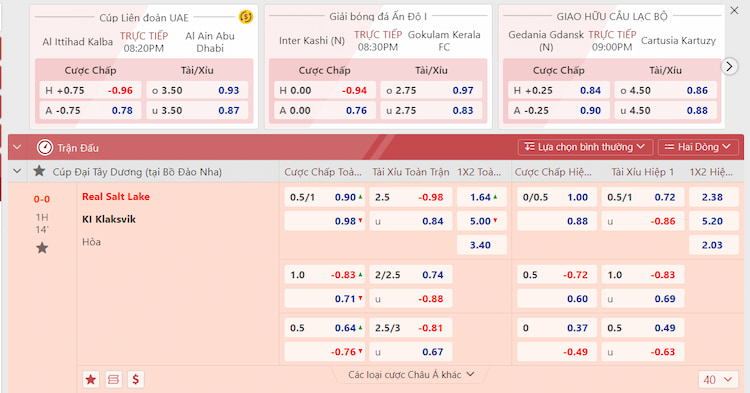The height and width of the screenshot is (393, 750).
Task: Open the Hai Dòng layout dropdown
Action: pyautogui.click(x=698, y=147)
